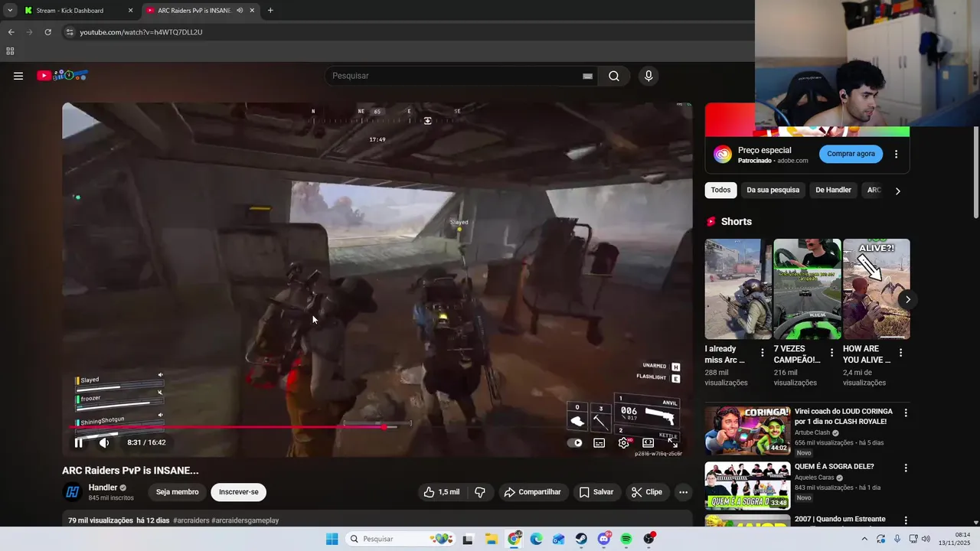The image size is (980, 551).
Task: Open options for SOGRA DELE video
Action: point(906,468)
